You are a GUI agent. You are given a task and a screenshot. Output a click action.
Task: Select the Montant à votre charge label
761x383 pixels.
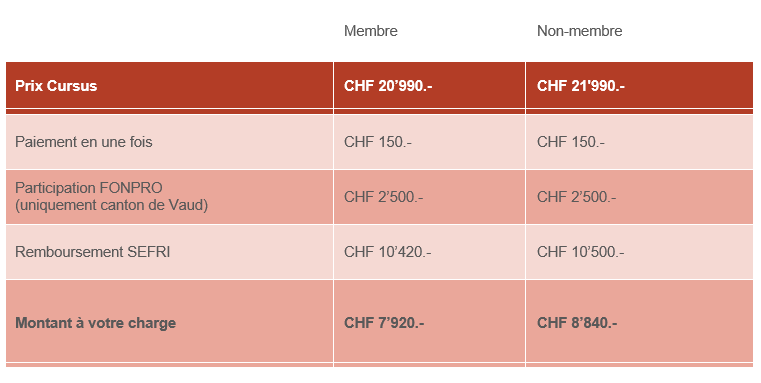[x=95, y=323]
